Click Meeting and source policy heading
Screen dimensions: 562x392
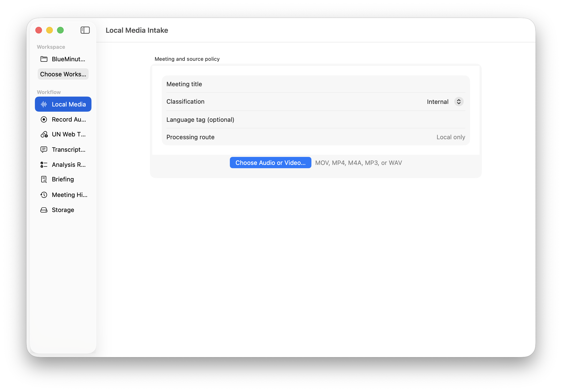click(x=187, y=59)
